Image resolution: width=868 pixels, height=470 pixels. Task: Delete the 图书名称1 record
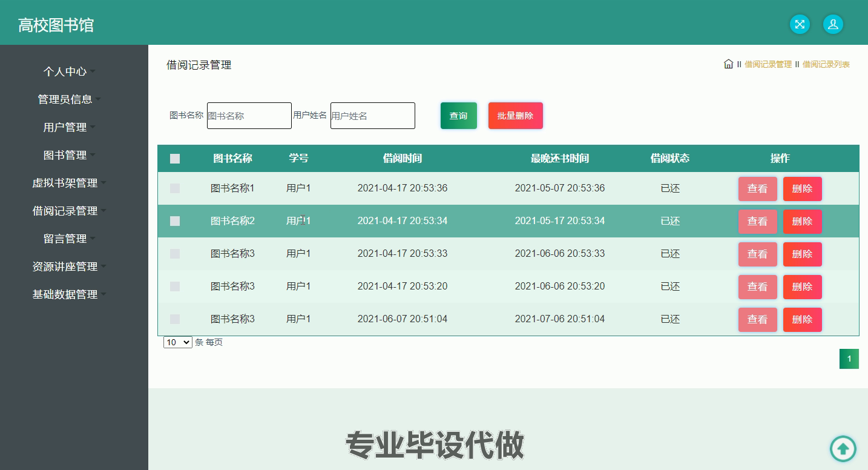[803, 189]
